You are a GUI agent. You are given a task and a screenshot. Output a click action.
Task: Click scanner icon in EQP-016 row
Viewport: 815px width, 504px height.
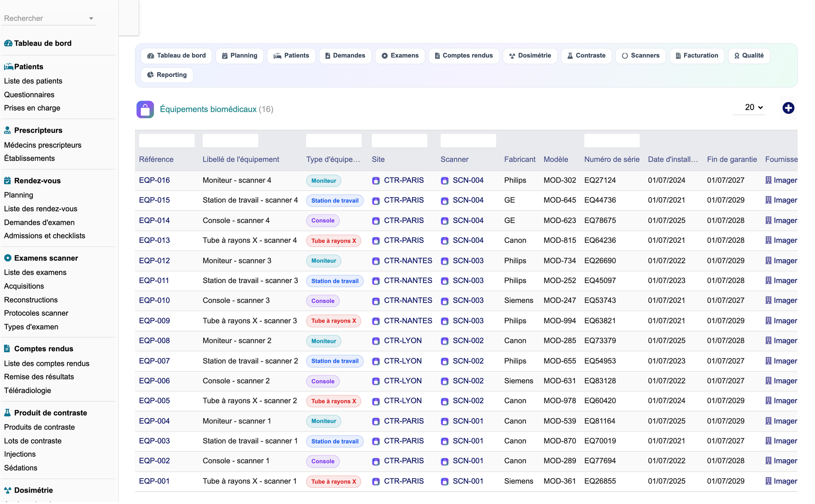[x=445, y=181]
